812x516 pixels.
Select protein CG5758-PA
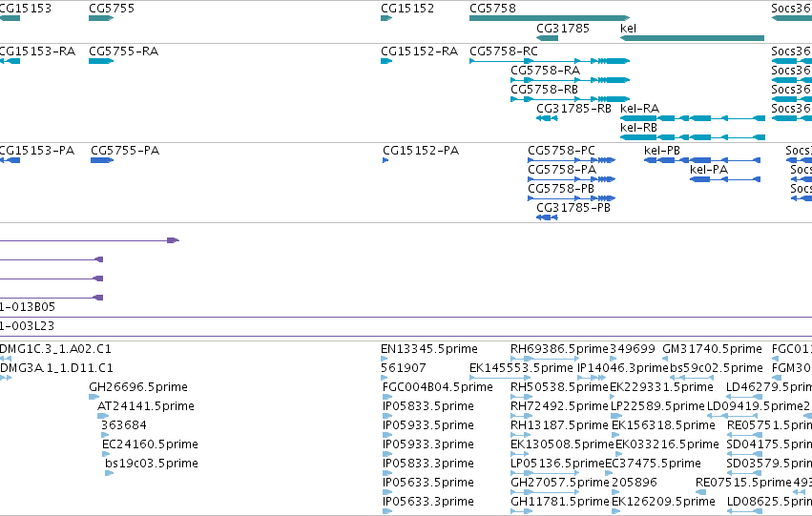pos(562,170)
